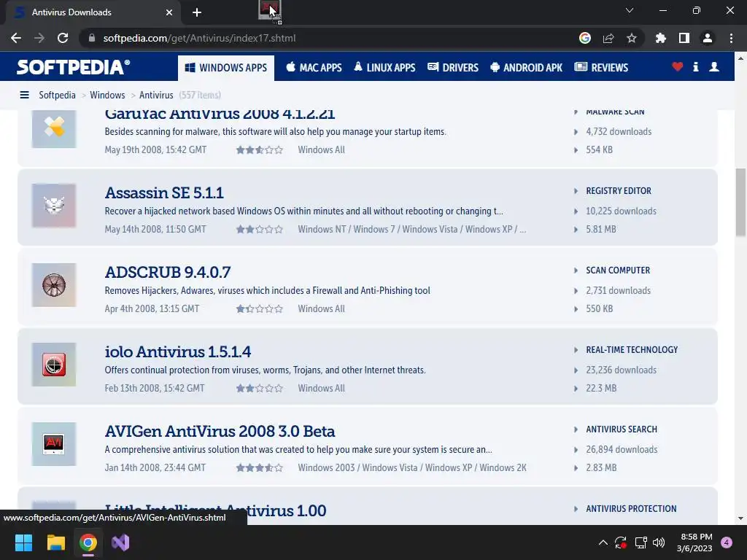The width and height of the screenshot is (747, 560).
Task: Click the taskbar clock showing 8:58 PM
Action: coord(695,542)
